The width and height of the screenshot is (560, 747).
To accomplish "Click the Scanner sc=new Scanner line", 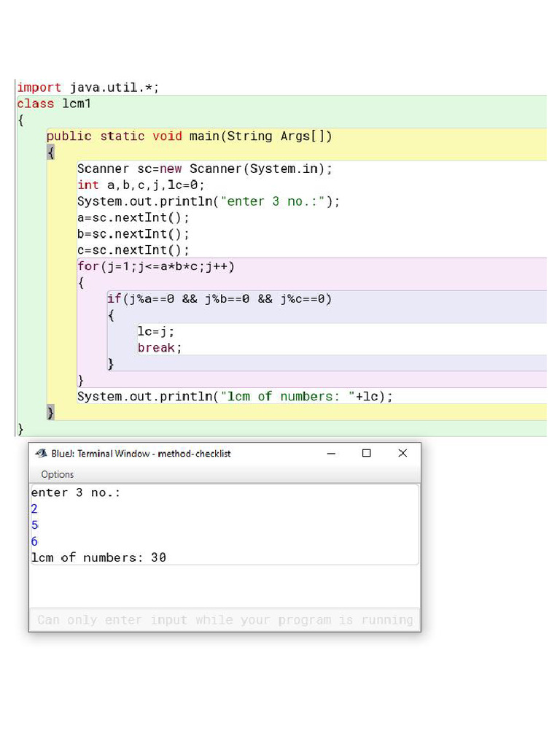I will 205,169.
